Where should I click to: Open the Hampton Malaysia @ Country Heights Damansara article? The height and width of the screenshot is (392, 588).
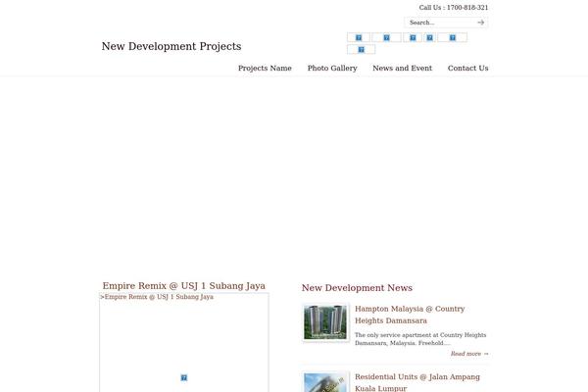410,315
